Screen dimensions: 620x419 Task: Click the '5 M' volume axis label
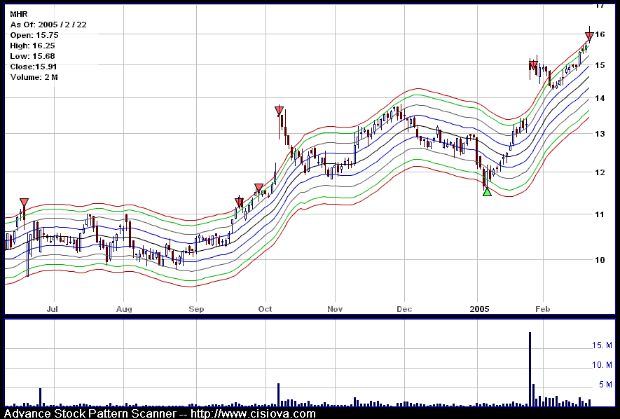pos(605,384)
